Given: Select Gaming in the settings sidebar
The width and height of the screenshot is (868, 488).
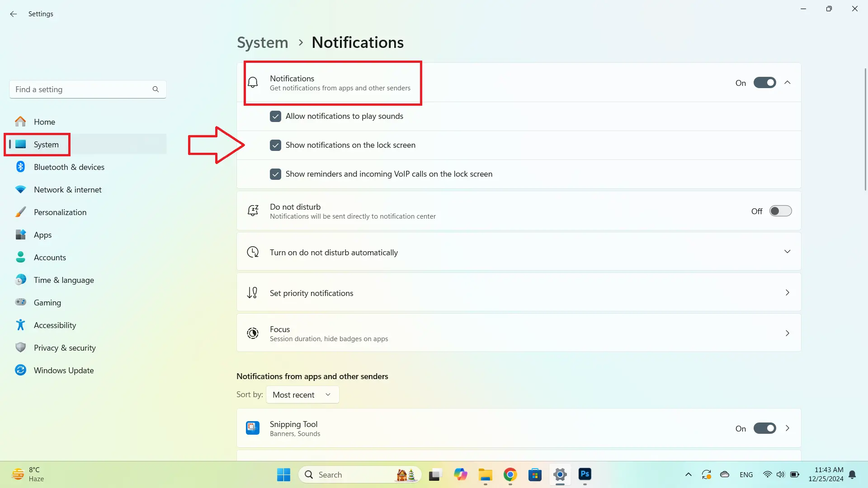Looking at the screenshot, I should pos(47,302).
